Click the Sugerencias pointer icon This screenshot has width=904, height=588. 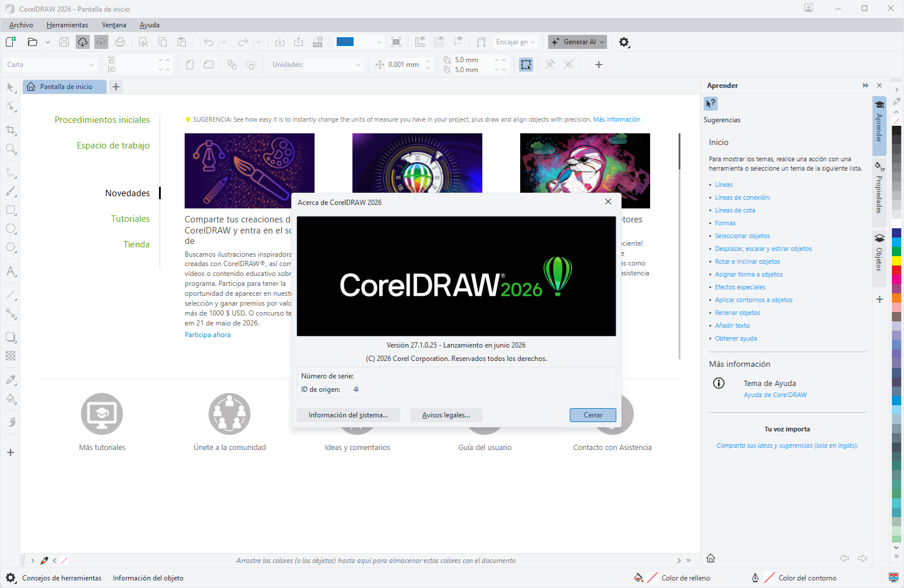711,104
